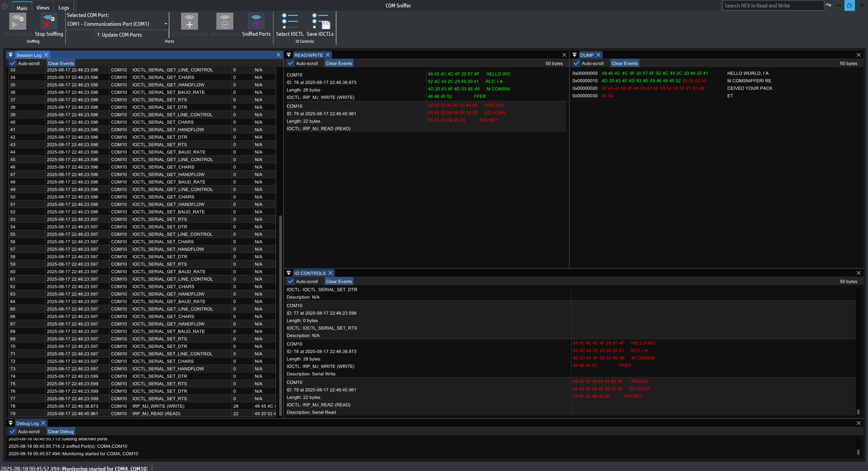Close the Debug Log tab
Image resolution: width=868 pixels, height=471 pixels.
click(x=43, y=423)
